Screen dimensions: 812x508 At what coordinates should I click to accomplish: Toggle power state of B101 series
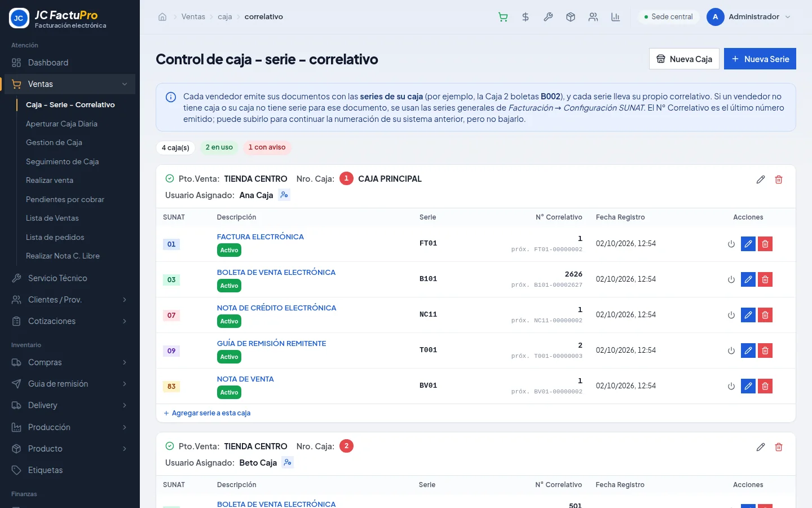pos(731,279)
